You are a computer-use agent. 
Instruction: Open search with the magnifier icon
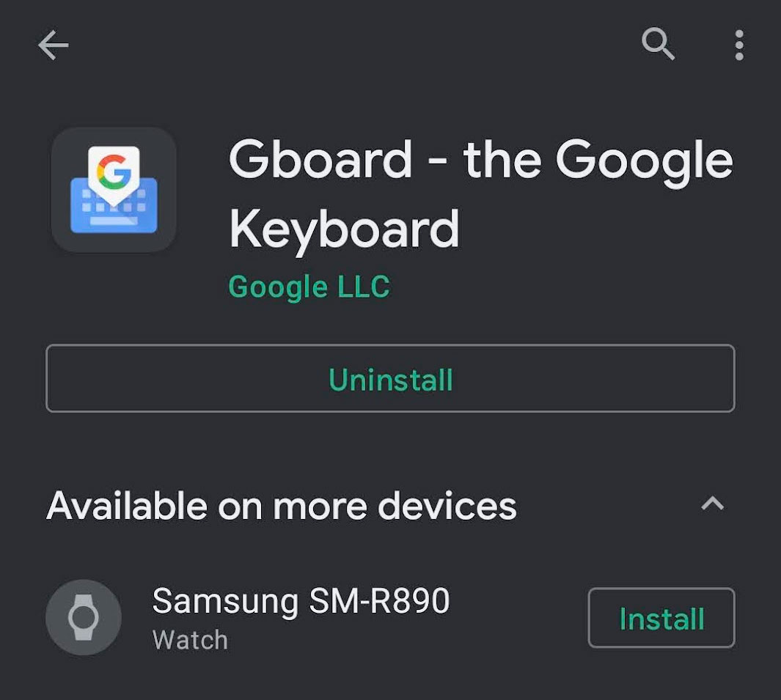pos(658,45)
